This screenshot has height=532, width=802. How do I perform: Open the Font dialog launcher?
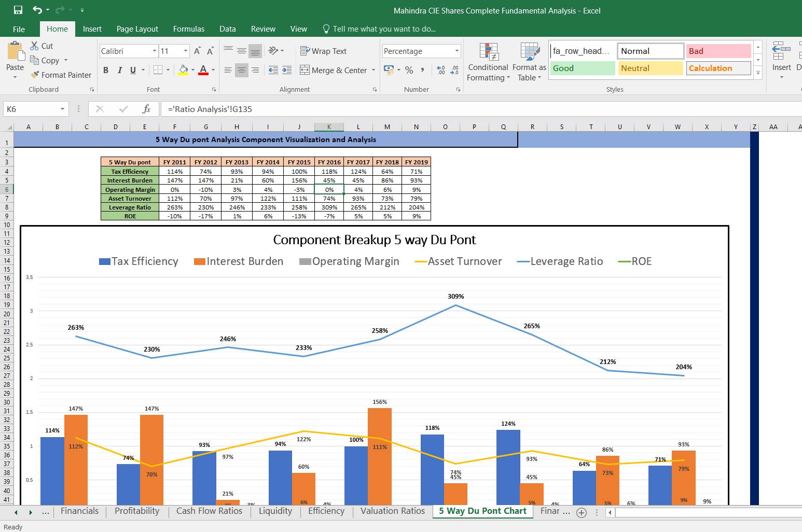point(214,90)
